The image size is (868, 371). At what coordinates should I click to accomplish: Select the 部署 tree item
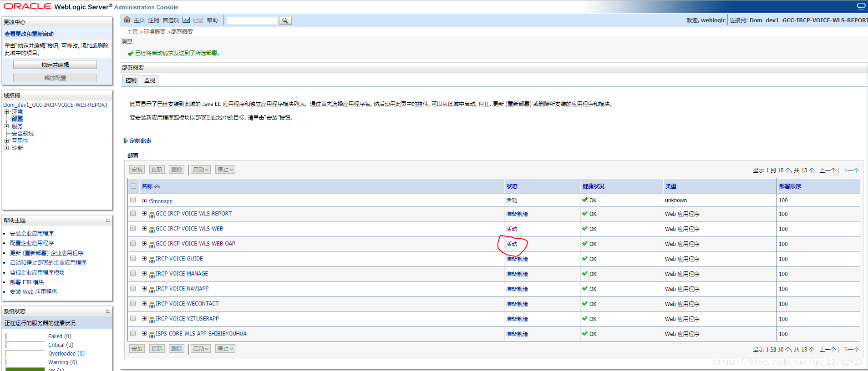[x=17, y=119]
